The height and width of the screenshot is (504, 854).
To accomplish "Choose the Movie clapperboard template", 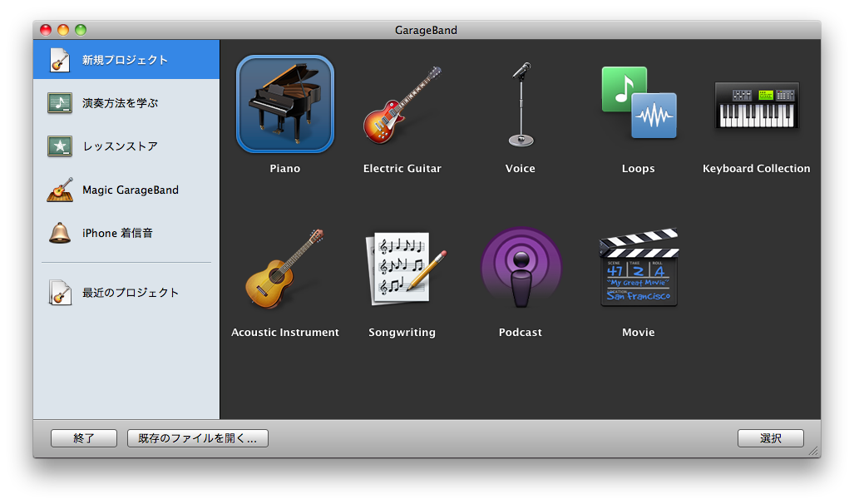I will click(x=639, y=267).
